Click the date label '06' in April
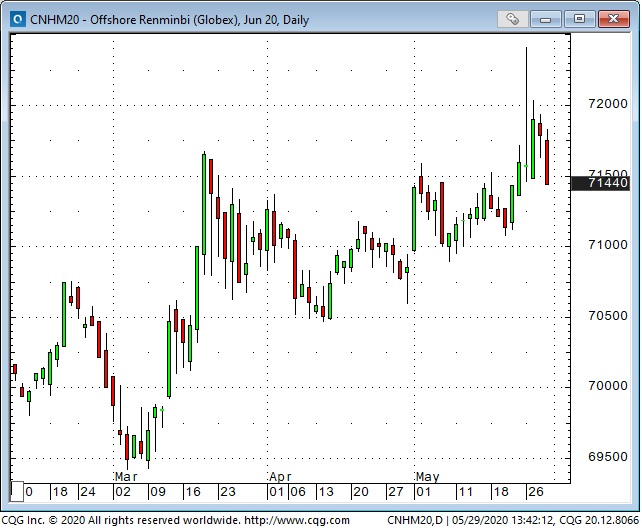The image size is (642, 528). coord(298,492)
